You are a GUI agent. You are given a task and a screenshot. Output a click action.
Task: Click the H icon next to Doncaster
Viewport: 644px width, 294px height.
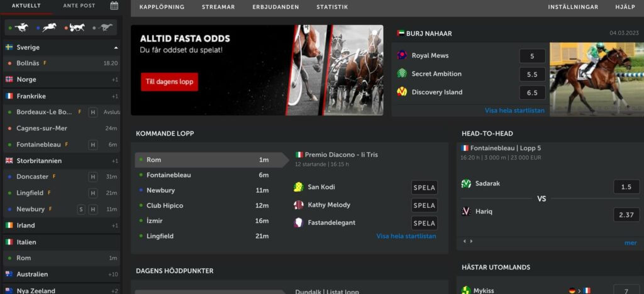[x=93, y=177]
